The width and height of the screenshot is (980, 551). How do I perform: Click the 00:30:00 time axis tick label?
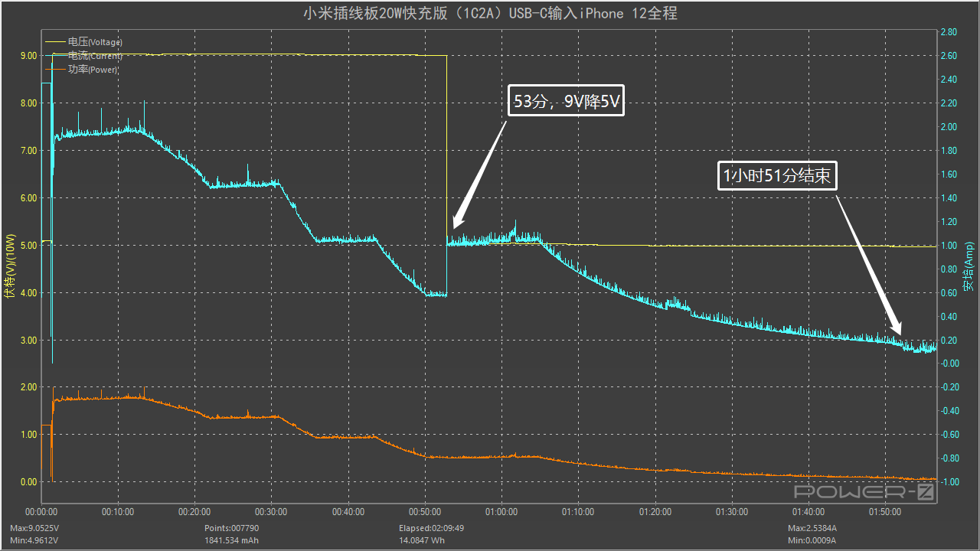pos(271,511)
